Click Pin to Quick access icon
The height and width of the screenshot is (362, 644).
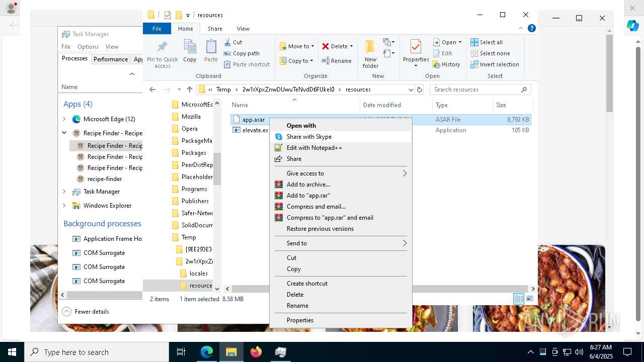tap(162, 47)
